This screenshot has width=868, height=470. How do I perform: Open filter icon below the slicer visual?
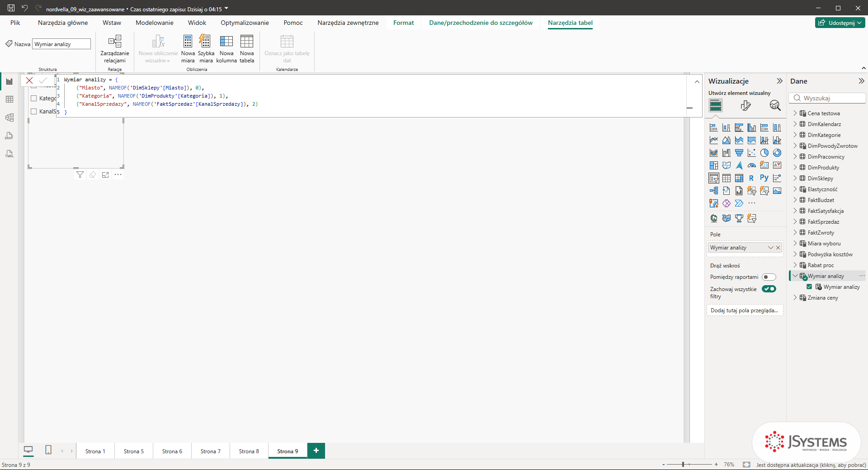pyautogui.click(x=80, y=175)
